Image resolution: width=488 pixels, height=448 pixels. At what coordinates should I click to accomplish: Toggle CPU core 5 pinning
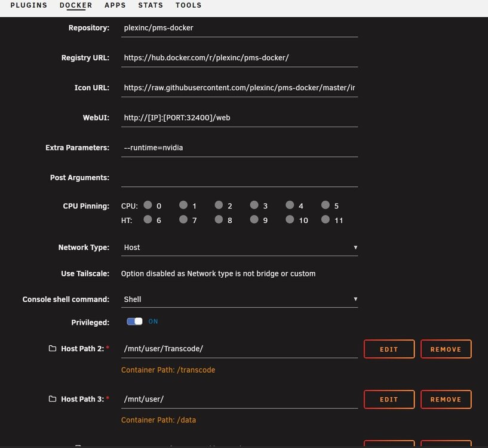point(325,205)
